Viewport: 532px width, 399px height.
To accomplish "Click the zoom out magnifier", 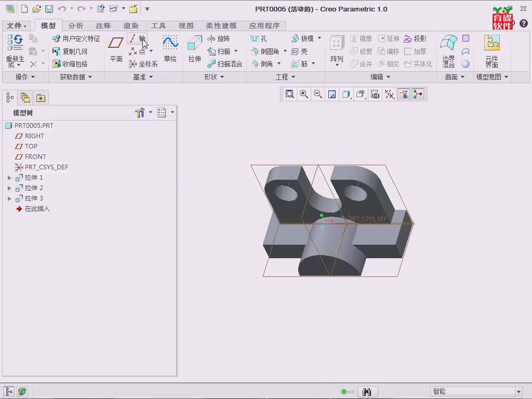I will (x=318, y=94).
